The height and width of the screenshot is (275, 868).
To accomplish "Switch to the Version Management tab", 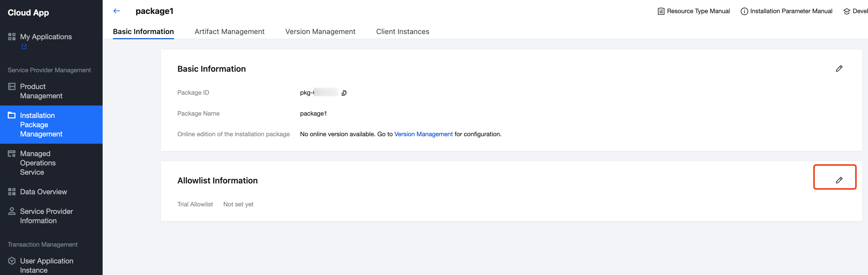I will [x=320, y=32].
